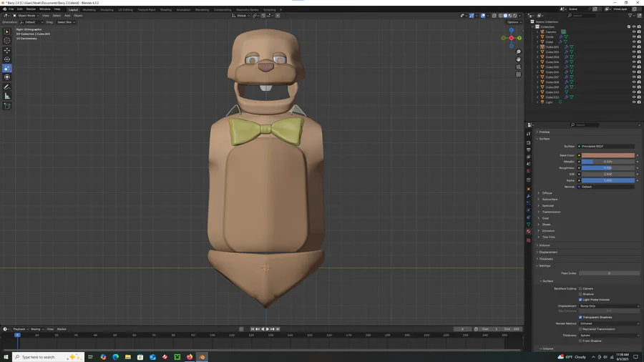Viewport: 644px width, 362px height.
Task: Adjust the Metallic slider
Action: pos(608,162)
